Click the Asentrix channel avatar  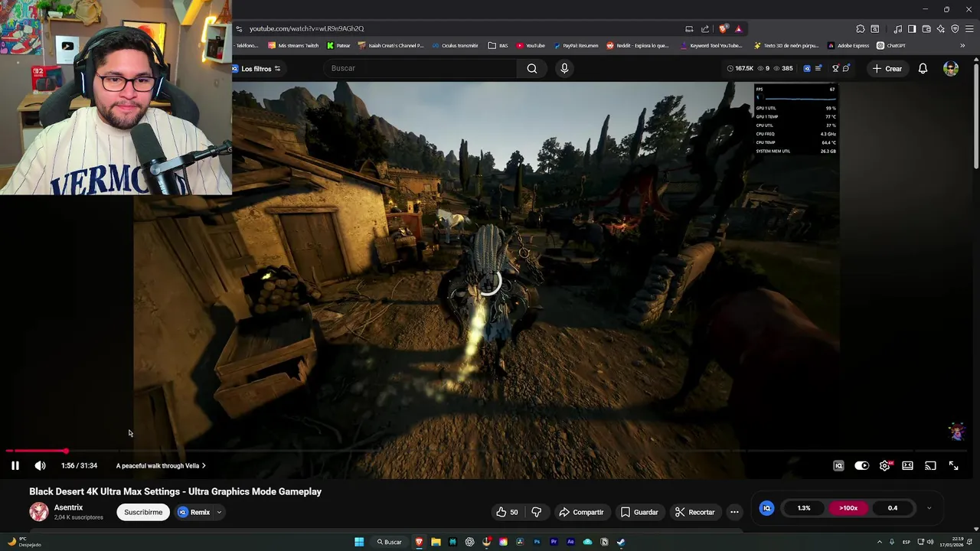click(39, 511)
